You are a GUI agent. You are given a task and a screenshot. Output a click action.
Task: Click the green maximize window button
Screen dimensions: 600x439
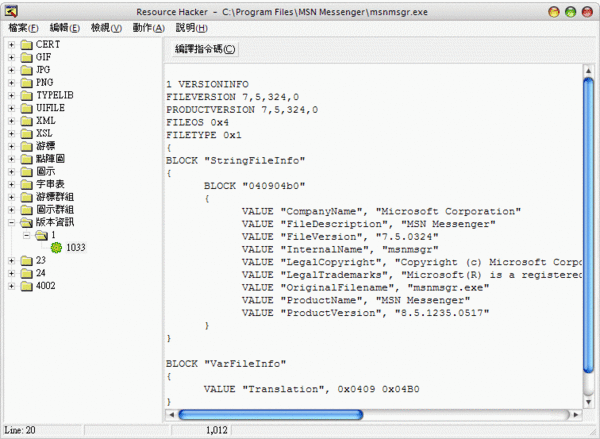[x=571, y=12]
